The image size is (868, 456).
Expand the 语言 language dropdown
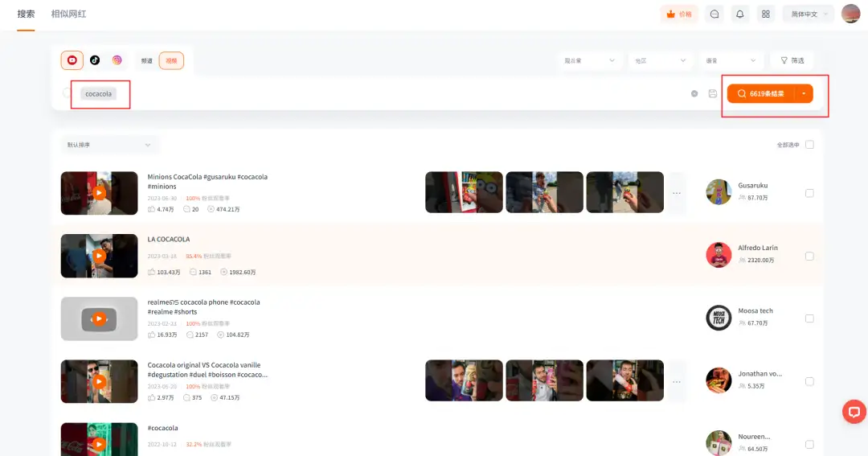731,60
